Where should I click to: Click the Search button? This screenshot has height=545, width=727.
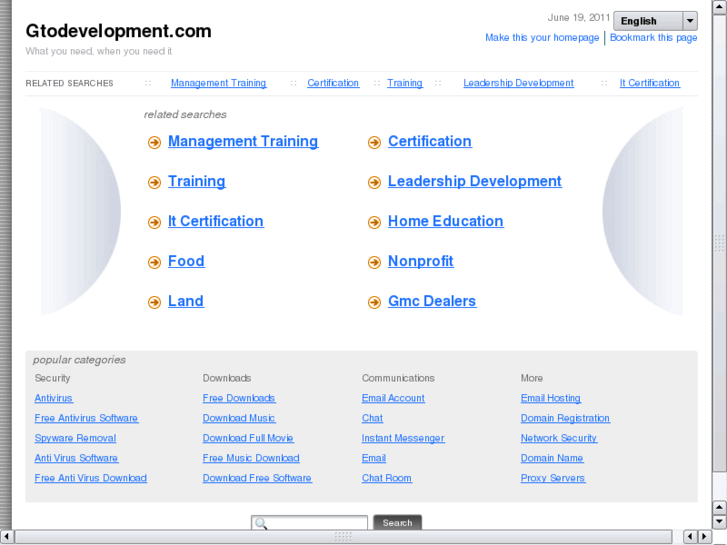point(397,523)
